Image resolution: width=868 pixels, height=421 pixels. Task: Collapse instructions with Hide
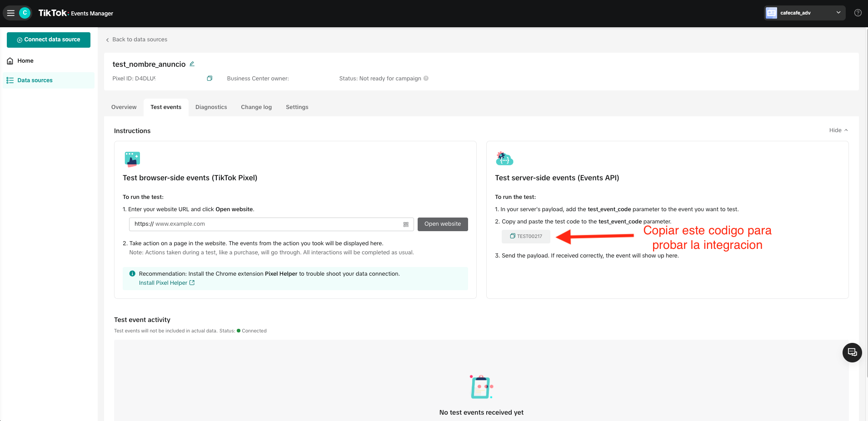[838, 130]
